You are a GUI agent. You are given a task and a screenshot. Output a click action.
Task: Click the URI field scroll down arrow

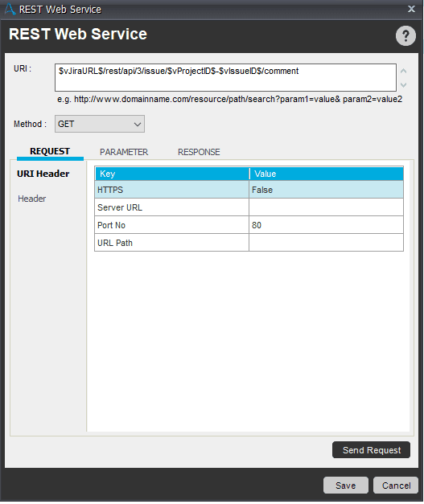[x=403, y=85]
